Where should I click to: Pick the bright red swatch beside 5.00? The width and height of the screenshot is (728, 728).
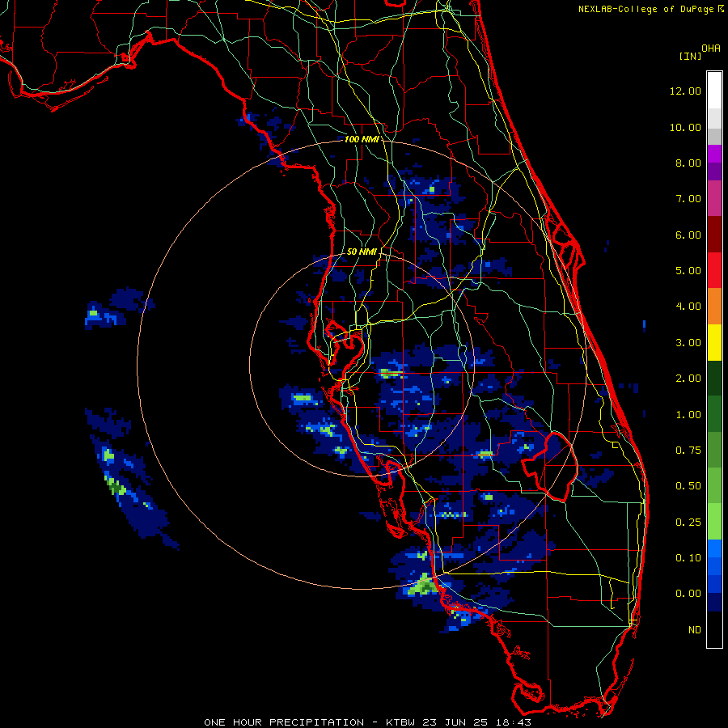click(714, 270)
